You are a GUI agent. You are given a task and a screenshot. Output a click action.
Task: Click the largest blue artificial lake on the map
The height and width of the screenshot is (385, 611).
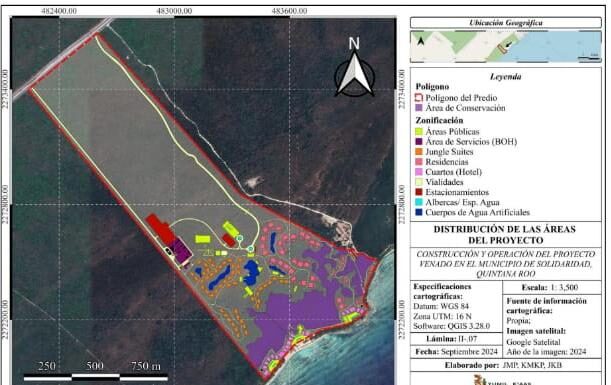[251, 272]
